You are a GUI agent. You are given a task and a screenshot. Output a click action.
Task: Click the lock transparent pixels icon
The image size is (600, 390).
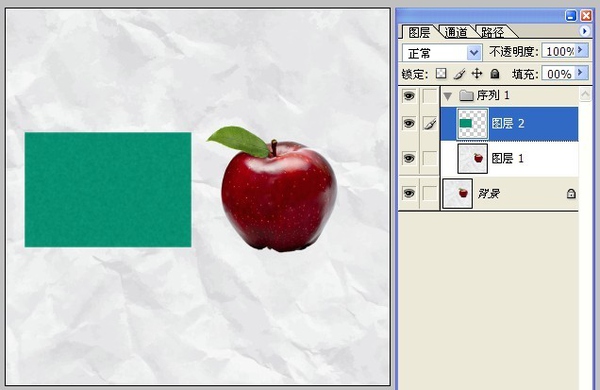[x=441, y=73]
